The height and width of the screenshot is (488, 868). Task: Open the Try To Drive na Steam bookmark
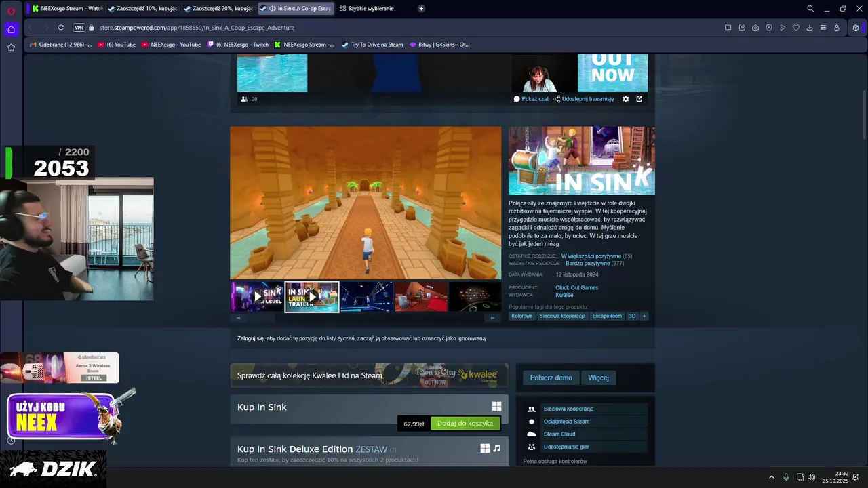(372, 45)
